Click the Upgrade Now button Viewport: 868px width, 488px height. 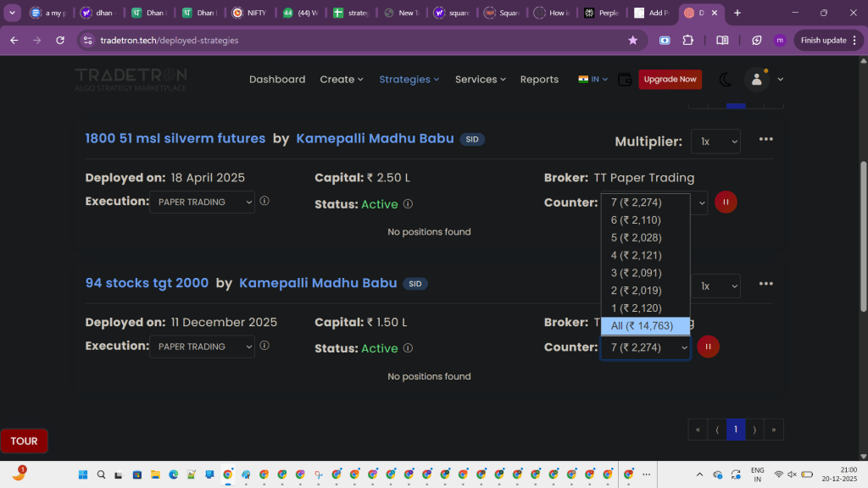point(670,80)
